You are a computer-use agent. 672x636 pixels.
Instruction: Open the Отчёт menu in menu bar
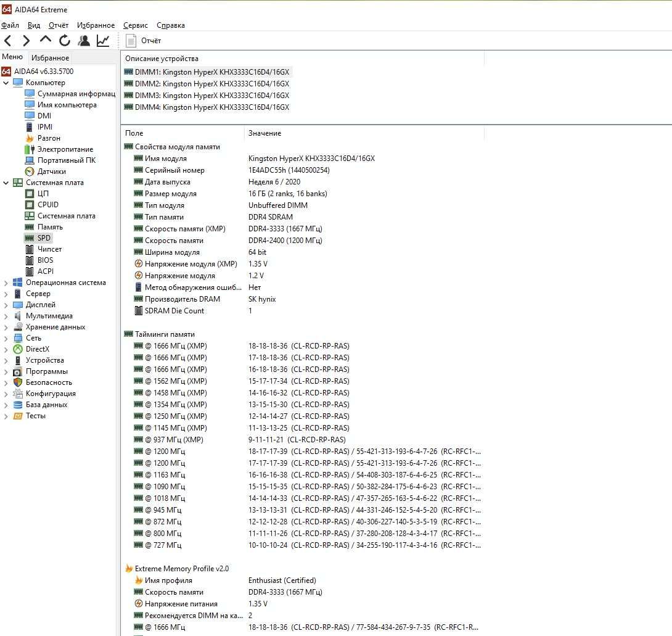tap(59, 25)
